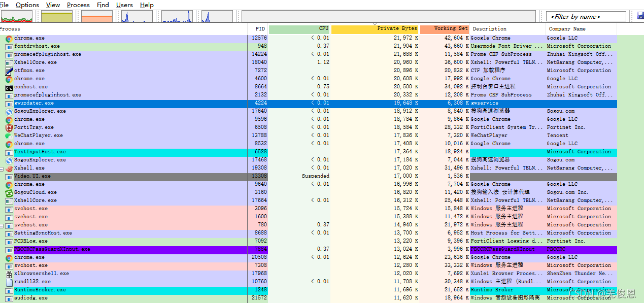Click the Chrome icon for PID 20508

click(x=9, y=257)
